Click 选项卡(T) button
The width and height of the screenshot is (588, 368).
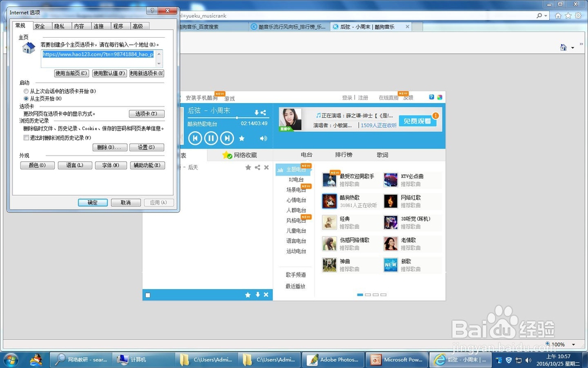tap(146, 114)
